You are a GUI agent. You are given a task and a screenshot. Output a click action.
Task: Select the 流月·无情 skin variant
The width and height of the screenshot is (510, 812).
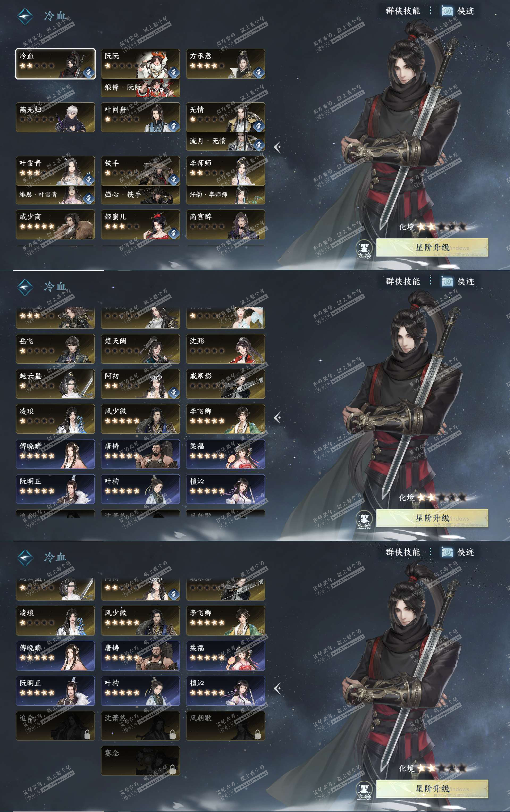pyautogui.click(x=226, y=141)
